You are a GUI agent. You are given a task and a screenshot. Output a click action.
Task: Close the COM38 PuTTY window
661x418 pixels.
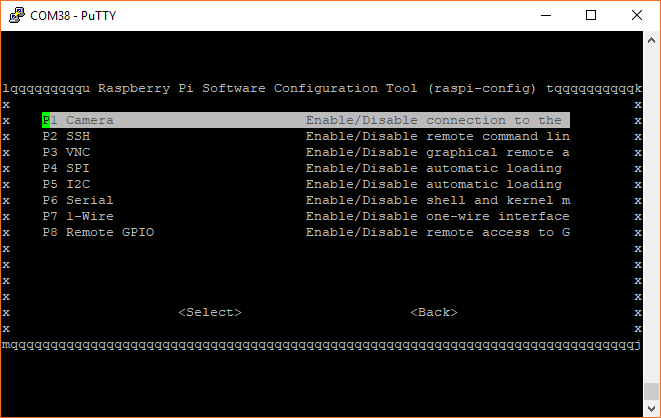637,16
